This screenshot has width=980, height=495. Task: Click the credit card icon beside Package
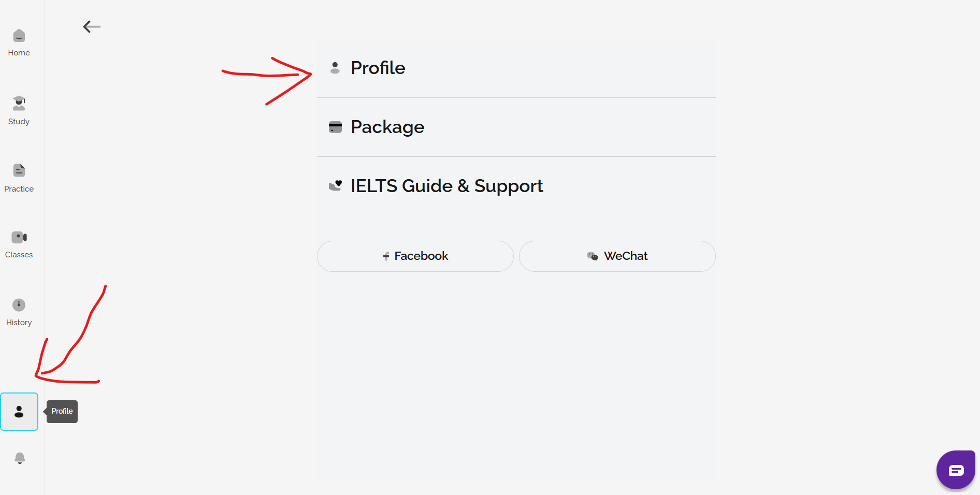335,127
